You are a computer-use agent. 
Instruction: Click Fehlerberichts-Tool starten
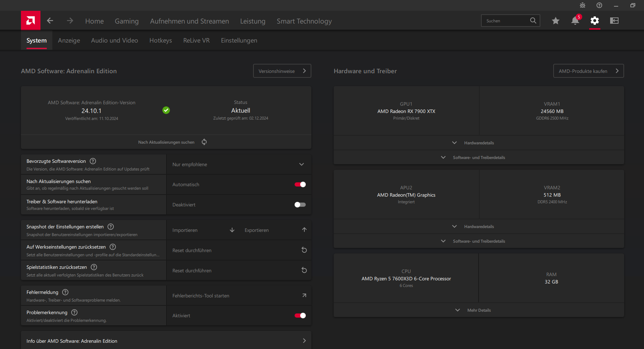239,295
